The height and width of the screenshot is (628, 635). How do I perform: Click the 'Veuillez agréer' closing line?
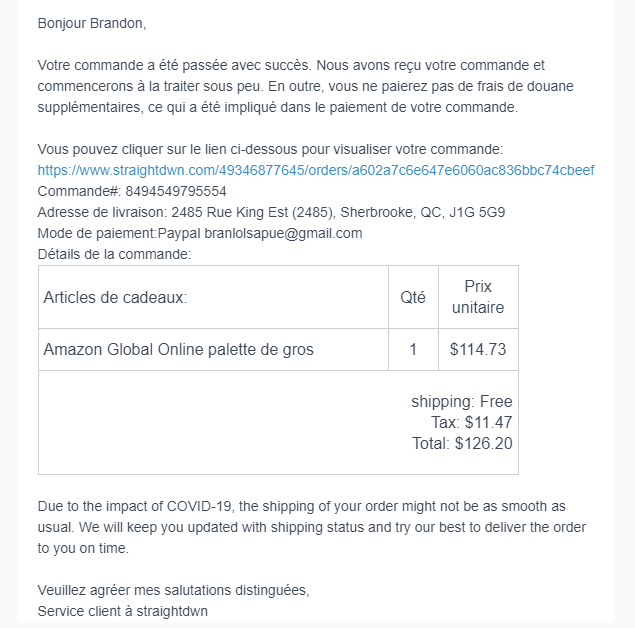(x=174, y=589)
